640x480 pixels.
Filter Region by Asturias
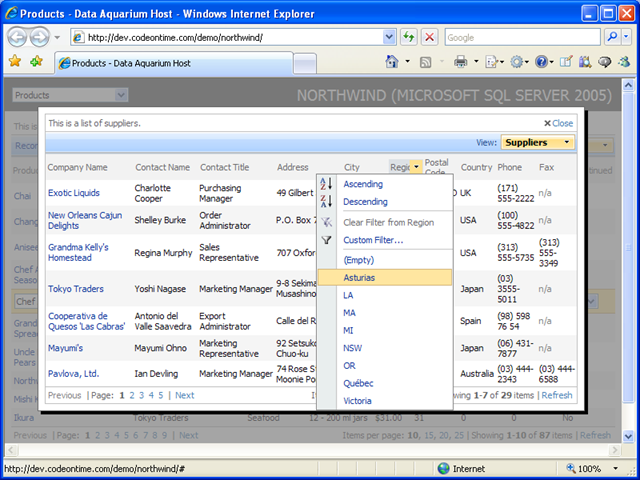coord(385,278)
